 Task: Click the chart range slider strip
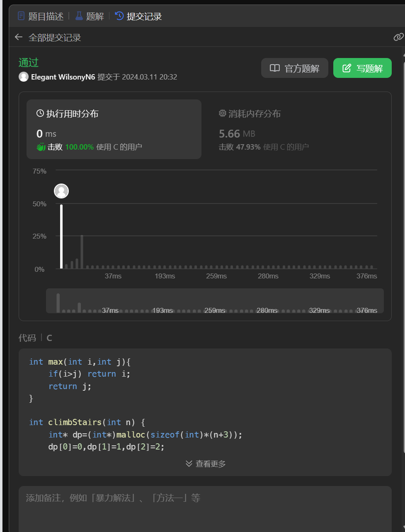[x=215, y=301]
